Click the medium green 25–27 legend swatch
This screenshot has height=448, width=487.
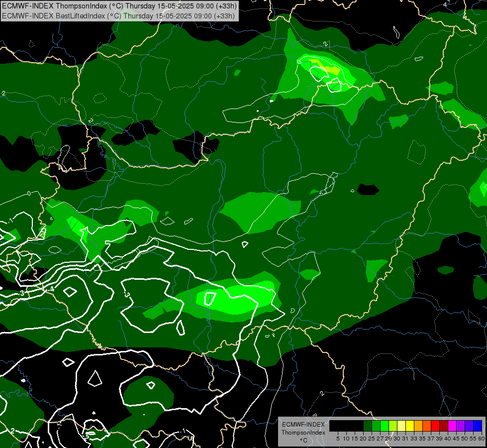coord(376,426)
